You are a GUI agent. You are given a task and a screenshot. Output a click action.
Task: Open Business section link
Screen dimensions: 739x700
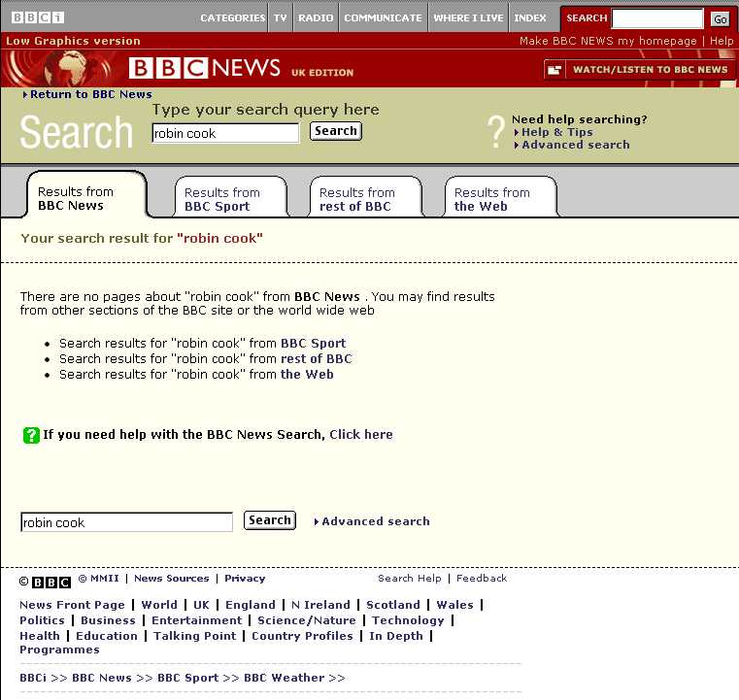[x=108, y=620]
